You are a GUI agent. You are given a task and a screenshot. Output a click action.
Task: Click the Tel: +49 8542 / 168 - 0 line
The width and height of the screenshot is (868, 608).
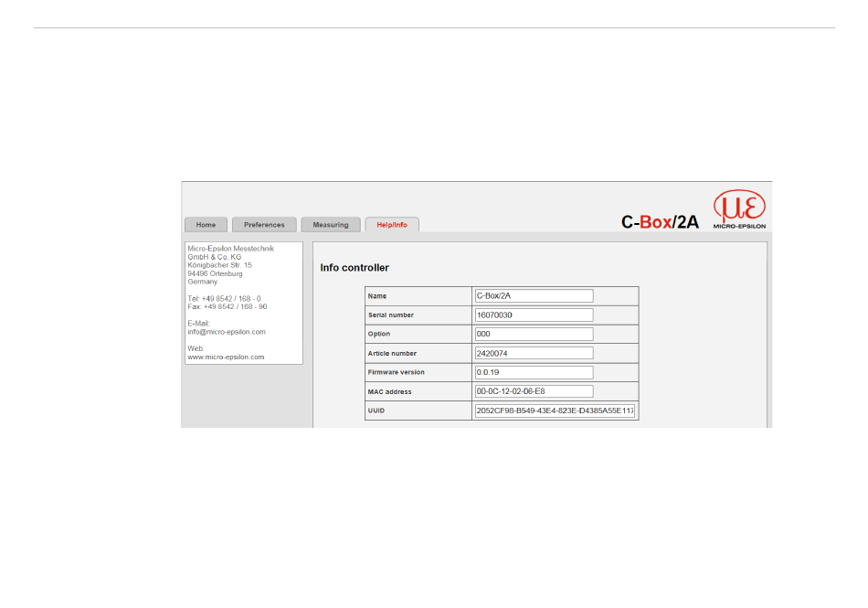coord(224,298)
